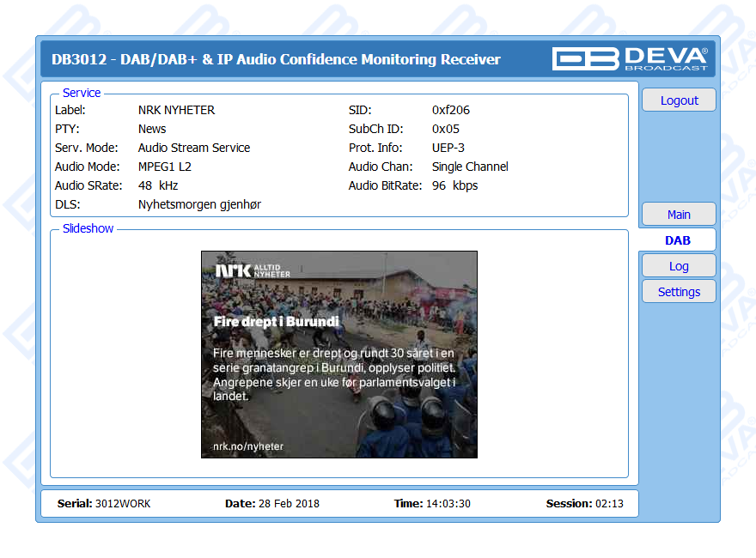
Task: Open the Log tab
Action: (679, 266)
